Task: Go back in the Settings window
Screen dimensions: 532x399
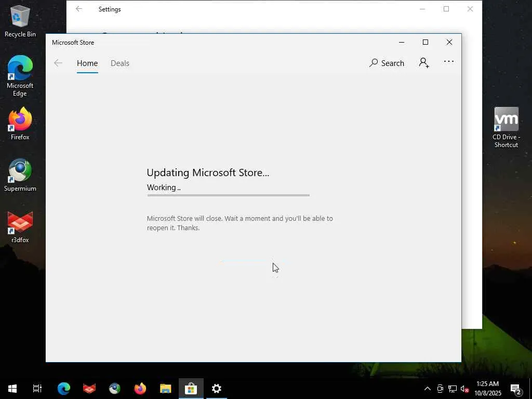Action: tap(79, 9)
